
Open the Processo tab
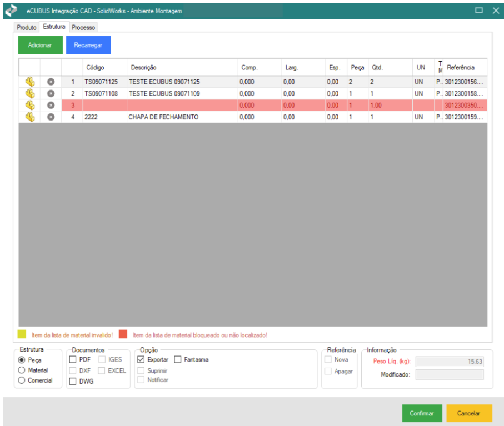[83, 27]
